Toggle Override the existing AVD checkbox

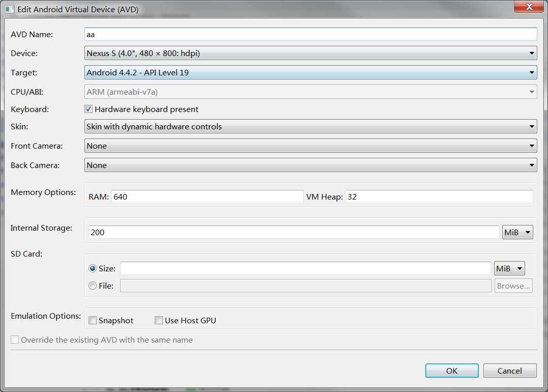(x=15, y=340)
